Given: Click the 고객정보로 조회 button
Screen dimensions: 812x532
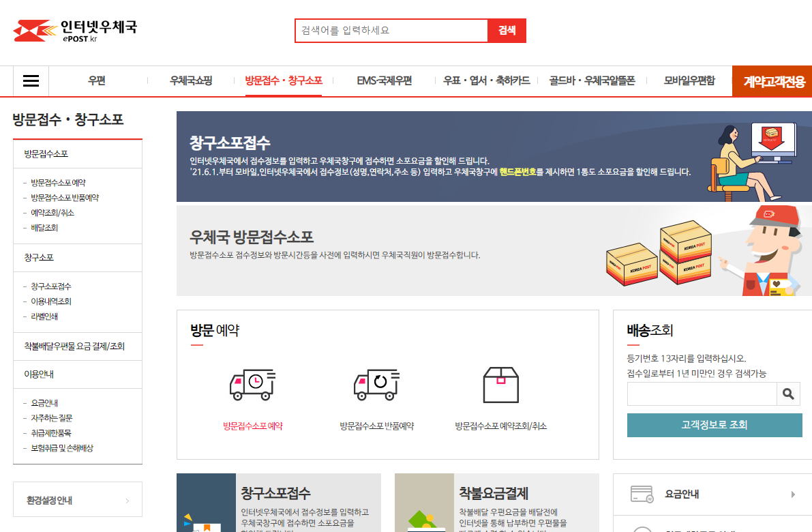Looking at the screenshot, I should coord(715,426).
